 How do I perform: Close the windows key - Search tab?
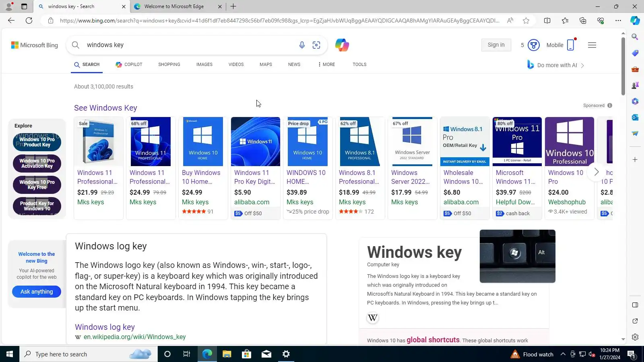[124, 6]
